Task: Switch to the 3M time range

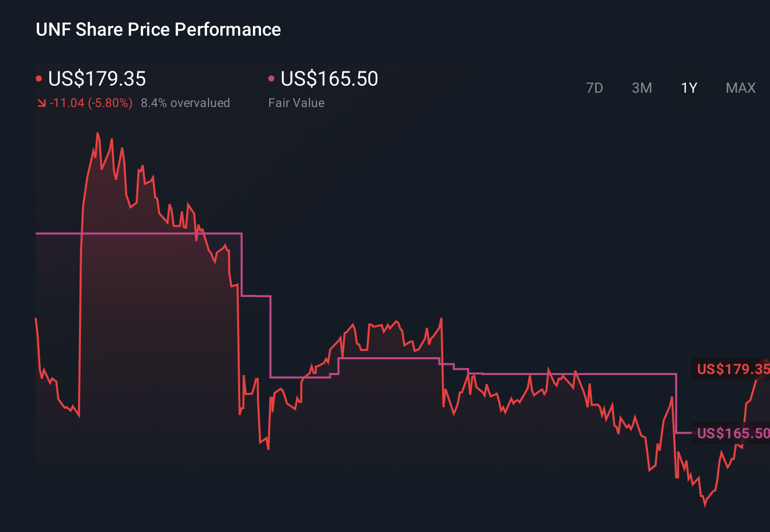Action: pos(641,88)
